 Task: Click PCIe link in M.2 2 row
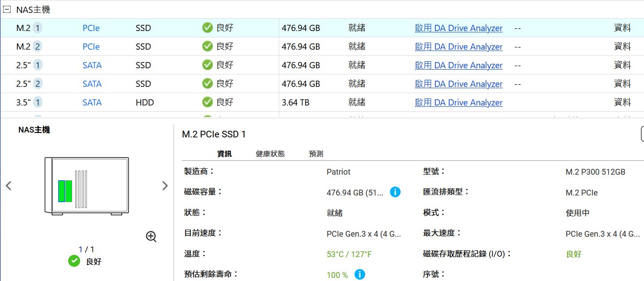pos(91,47)
